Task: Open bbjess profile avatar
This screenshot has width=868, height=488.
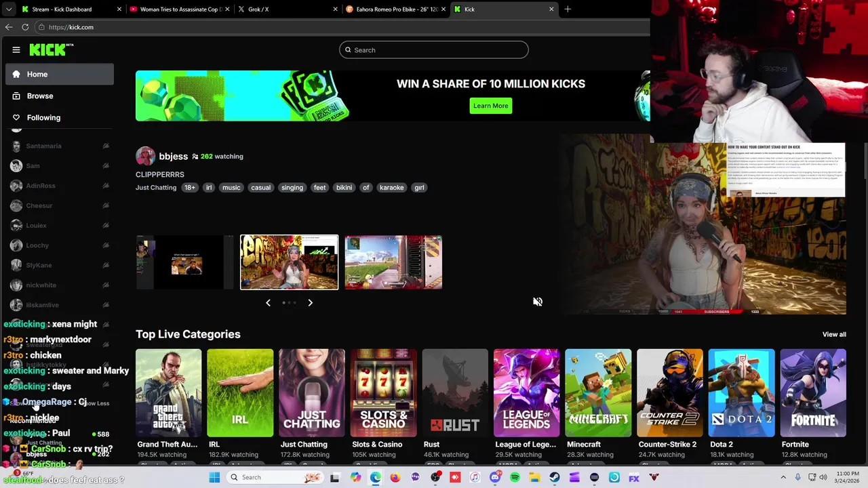Action: pos(145,156)
